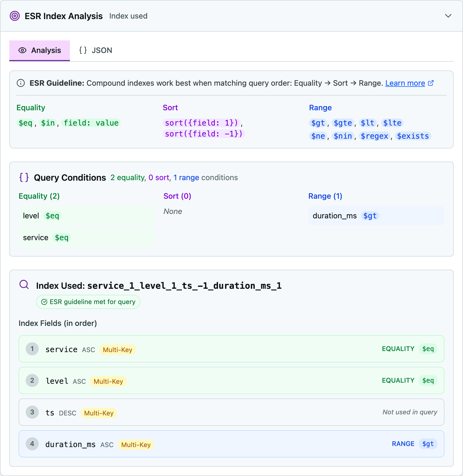
Task: Click the $in operator chip under Equality
Action: [48, 123]
